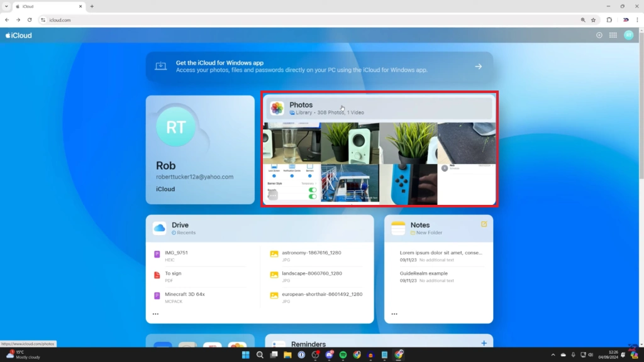This screenshot has width=644, height=362.
Task: Open the weather widget showing 15°C
Action: 23,354
